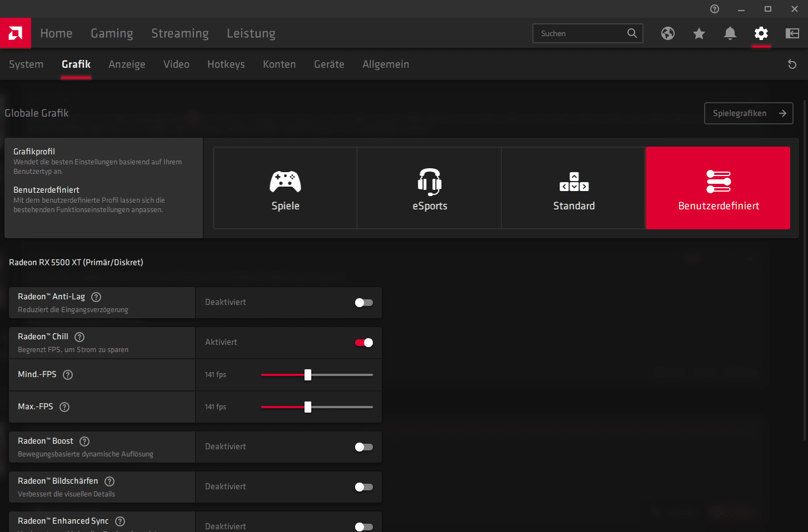Switch to Konten settings tab
808x532 pixels.
(x=280, y=64)
